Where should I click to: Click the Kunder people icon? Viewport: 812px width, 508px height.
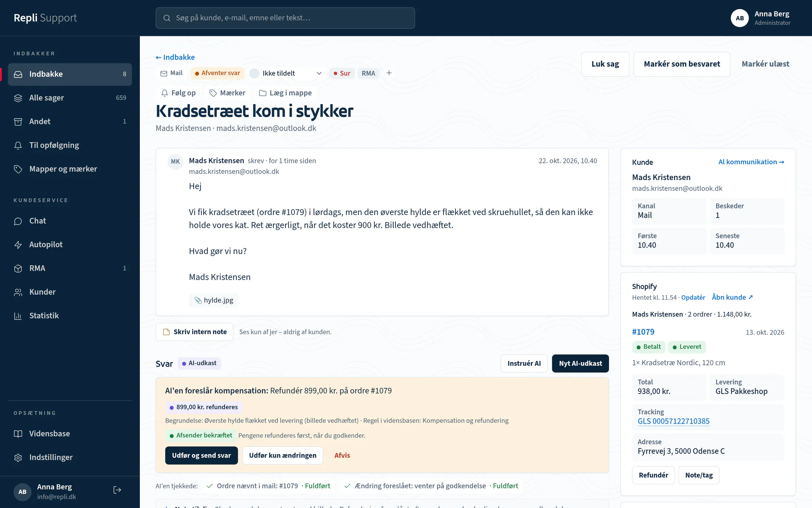(18, 292)
